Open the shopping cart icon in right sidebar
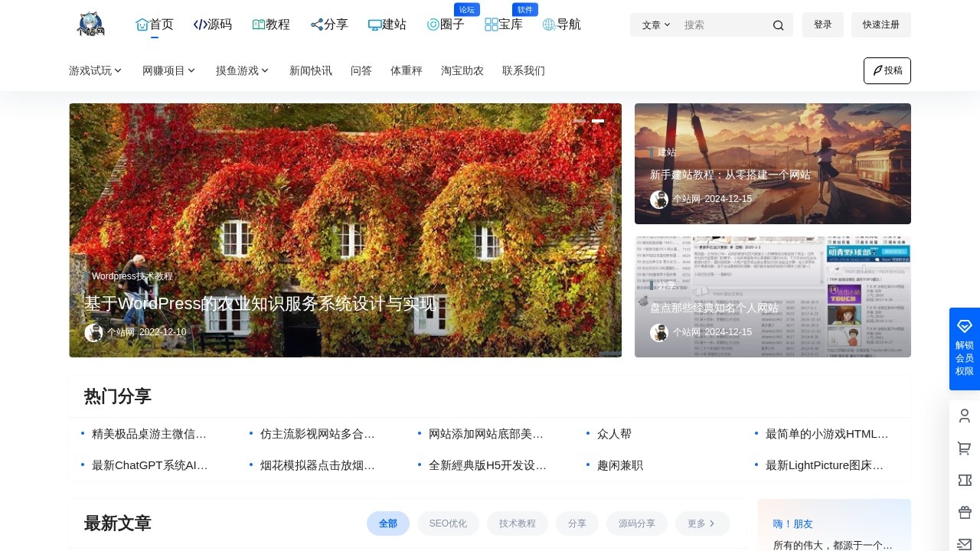The image size is (980, 551). pos(964,448)
